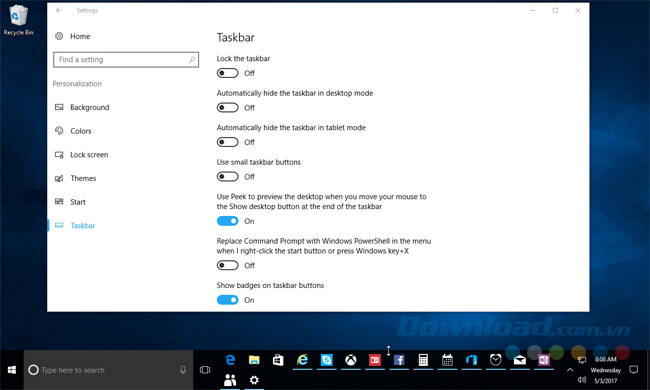
Task: Toggle auto-hide taskbar in desktop mode
Action: point(228,108)
